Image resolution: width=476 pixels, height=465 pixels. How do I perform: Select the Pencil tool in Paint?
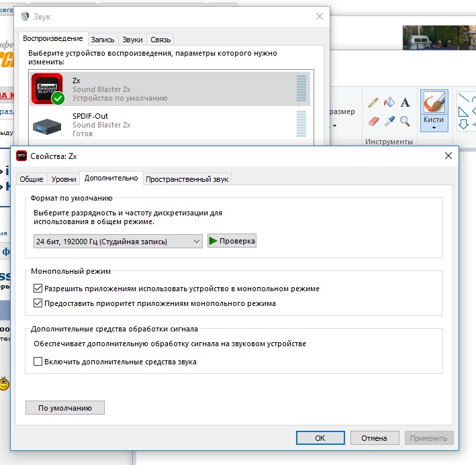[373, 103]
